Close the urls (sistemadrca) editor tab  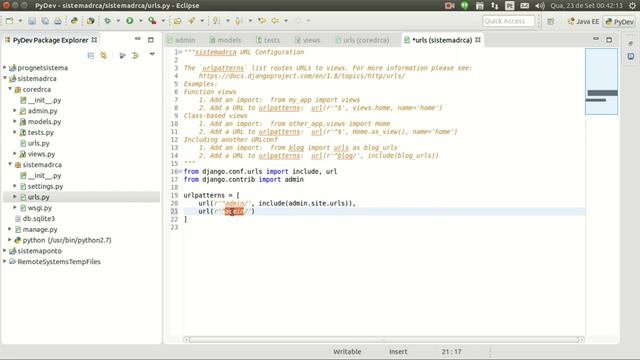[x=478, y=40]
